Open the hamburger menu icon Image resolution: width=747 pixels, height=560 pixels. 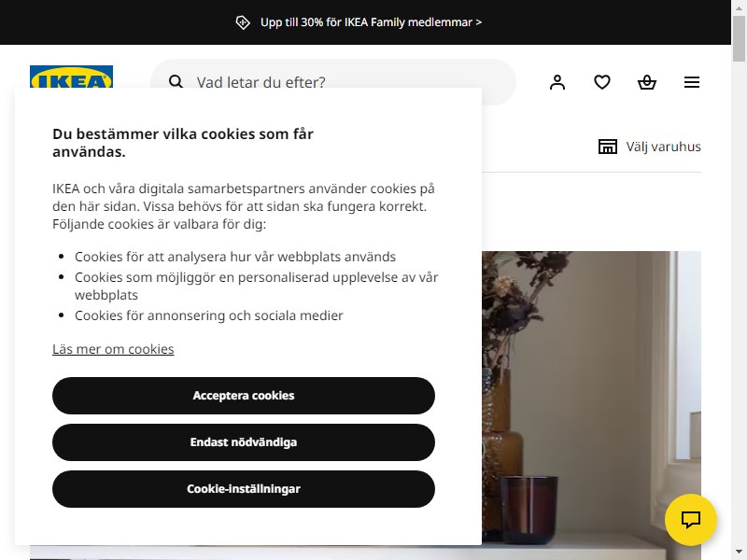click(692, 82)
